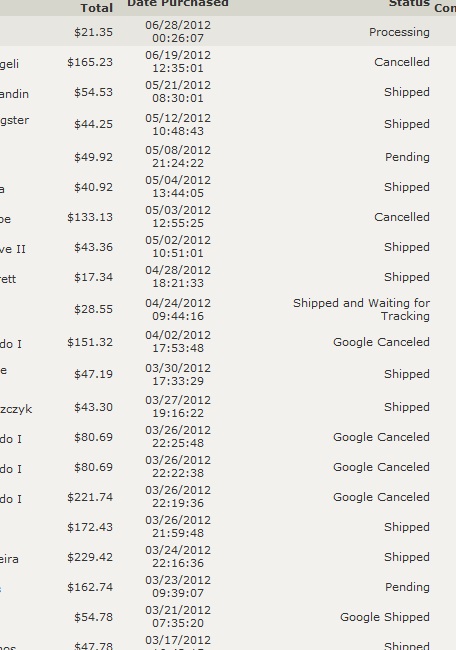Open the $49.92 Pending order
456x650 pixels.
point(228,157)
